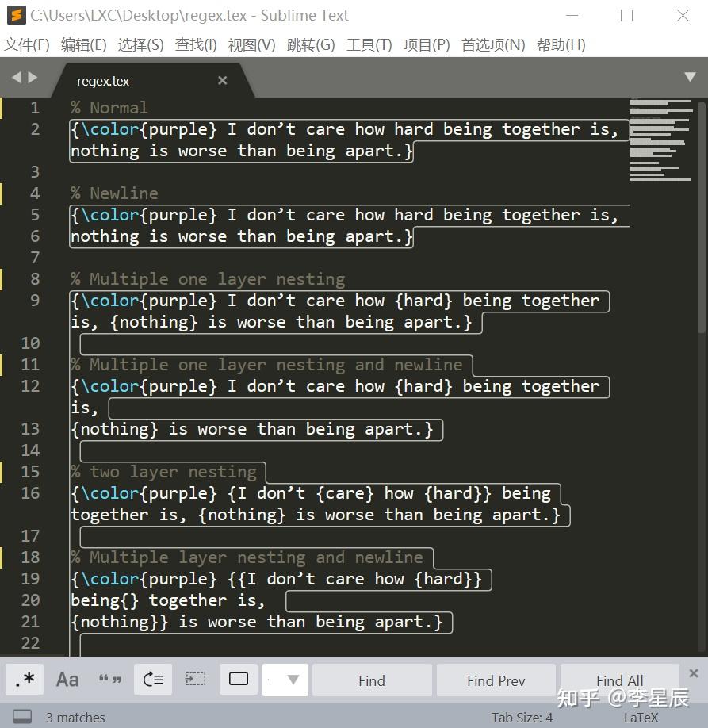
Task: Click the find input field
Action: click(x=274, y=680)
